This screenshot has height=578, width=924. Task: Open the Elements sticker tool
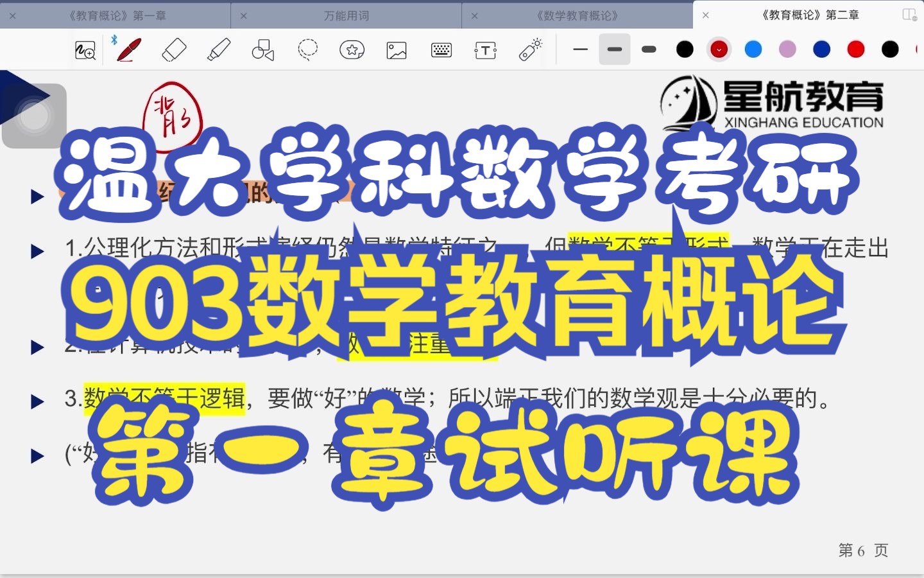coord(352,49)
